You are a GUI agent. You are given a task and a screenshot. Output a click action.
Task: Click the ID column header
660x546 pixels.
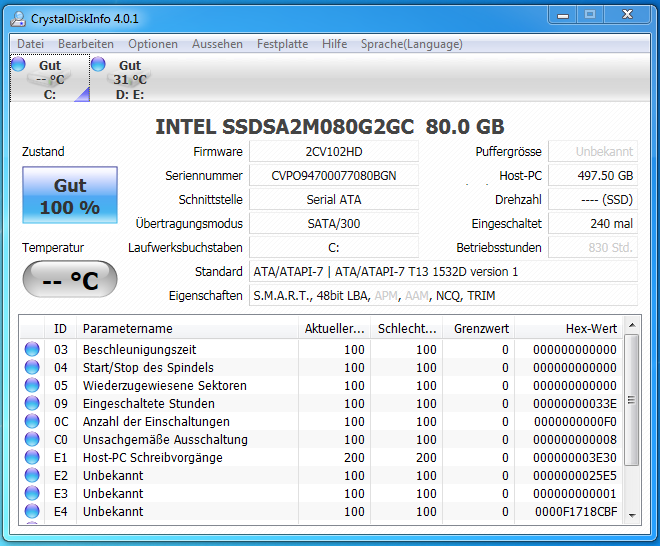(x=60, y=328)
